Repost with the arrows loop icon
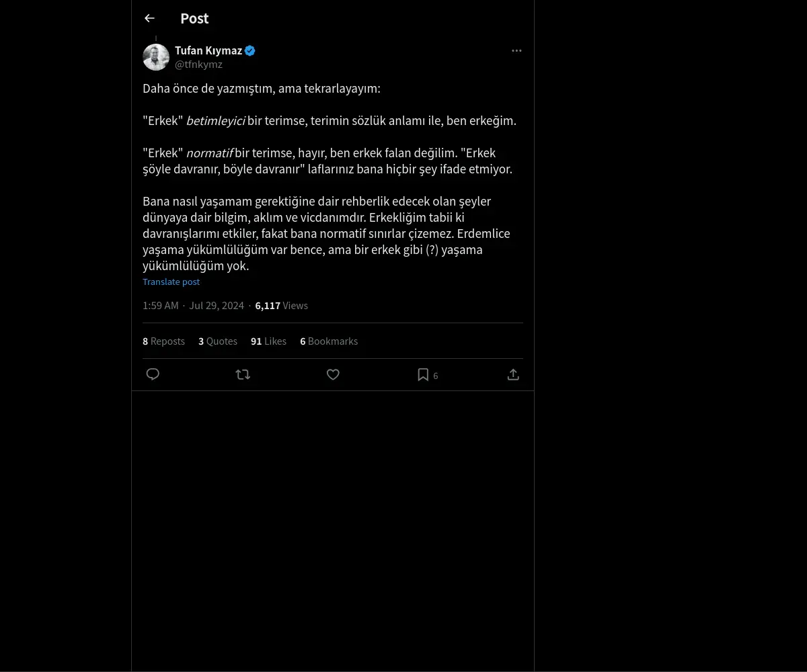The width and height of the screenshot is (807, 672). [243, 375]
